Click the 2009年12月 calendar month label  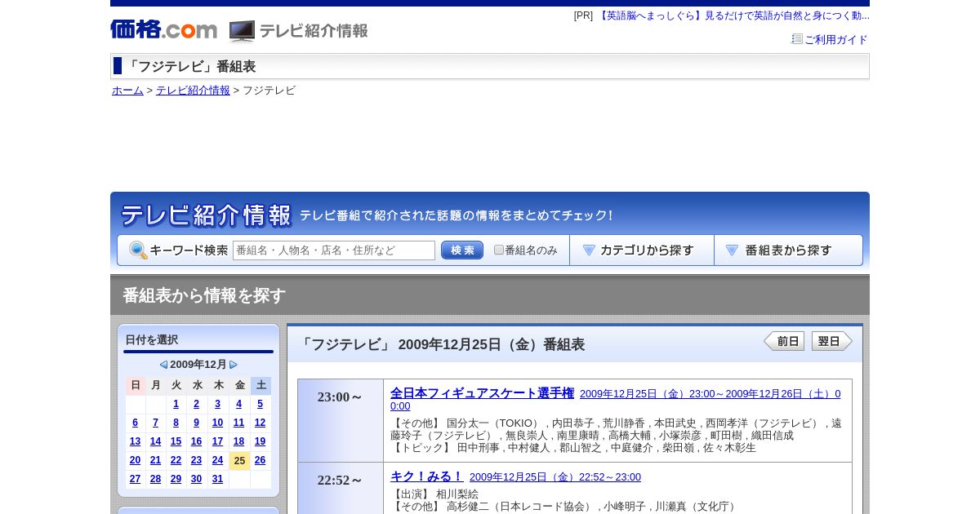click(x=198, y=365)
